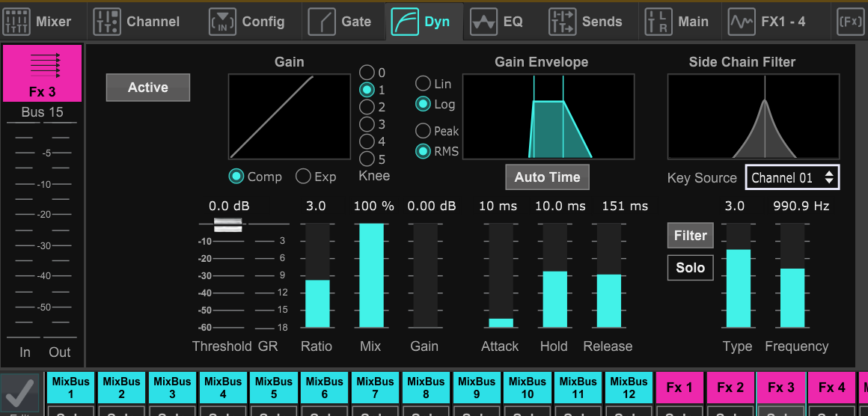Select the MixBus 7 strip
Screen dimensions: 868x416
(x=375, y=388)
